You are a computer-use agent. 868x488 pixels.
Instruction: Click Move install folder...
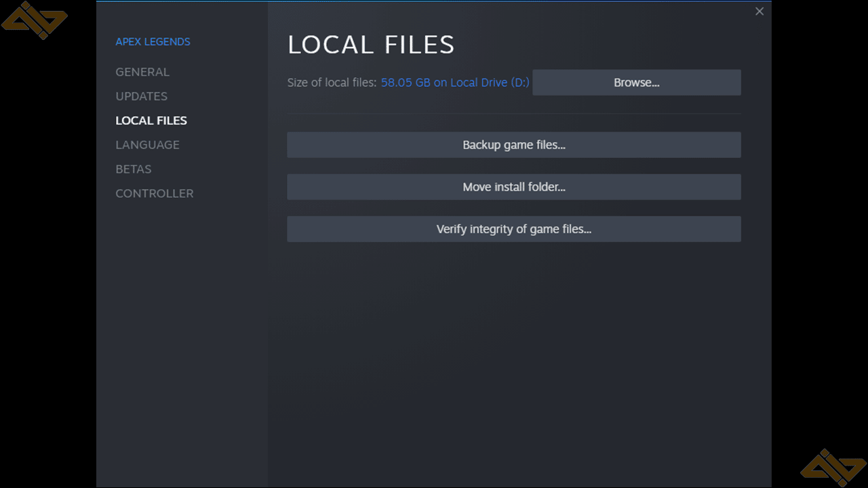(514, 187)
